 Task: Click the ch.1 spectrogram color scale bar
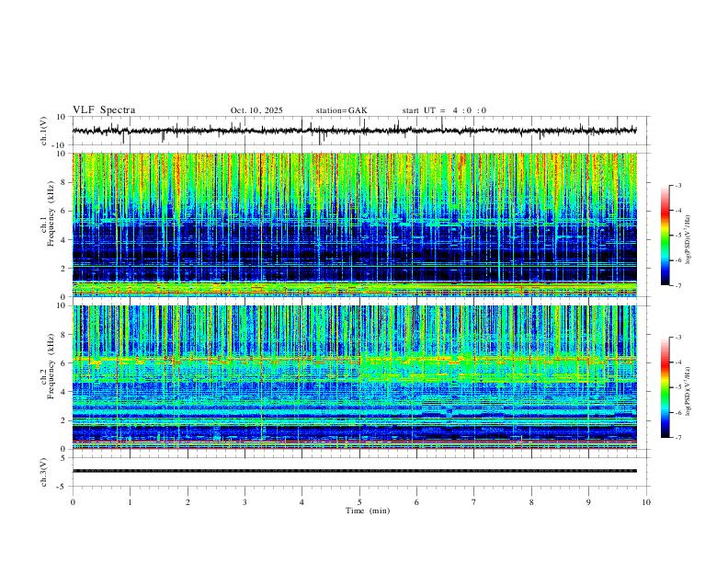(x=665, y=236)
